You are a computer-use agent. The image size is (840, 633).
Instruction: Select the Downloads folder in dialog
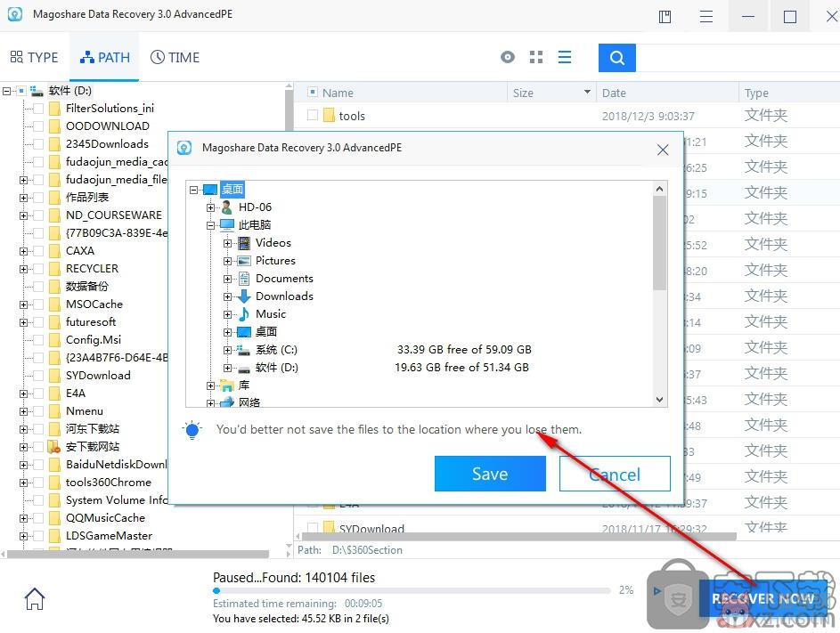(x=284, y=296)
